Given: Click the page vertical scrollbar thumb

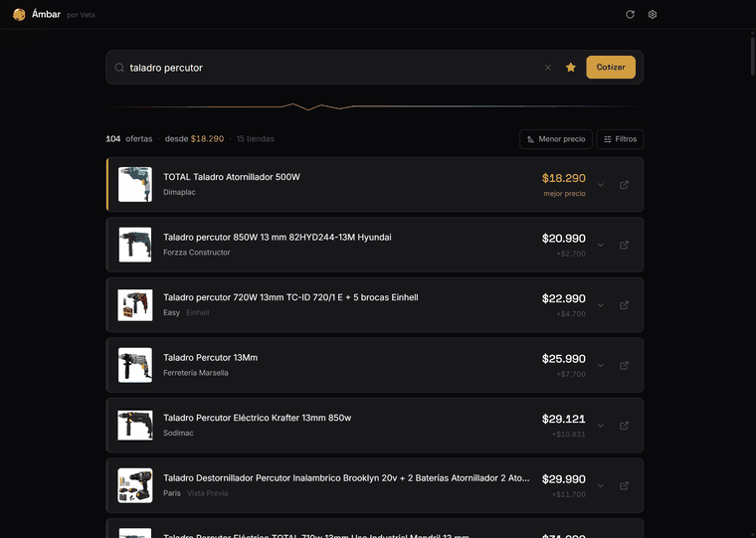Looking at the screenshot, I should pos(753,56).
